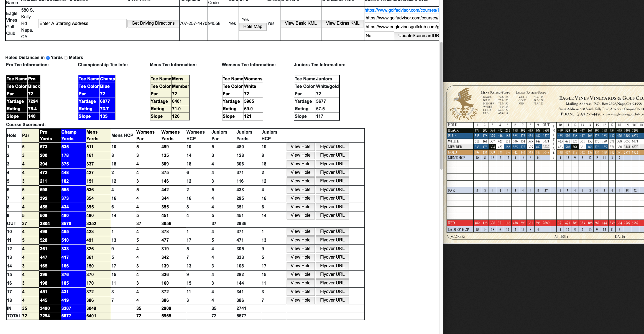Click Pro yardage value 7294
The height and width of the screenshot is (334, 644).
coord(33,101)
